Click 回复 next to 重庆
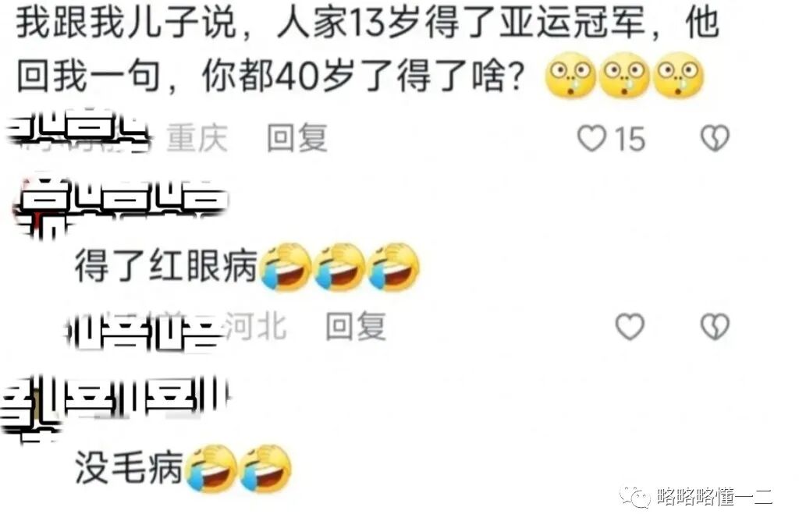 pos(297,138)
